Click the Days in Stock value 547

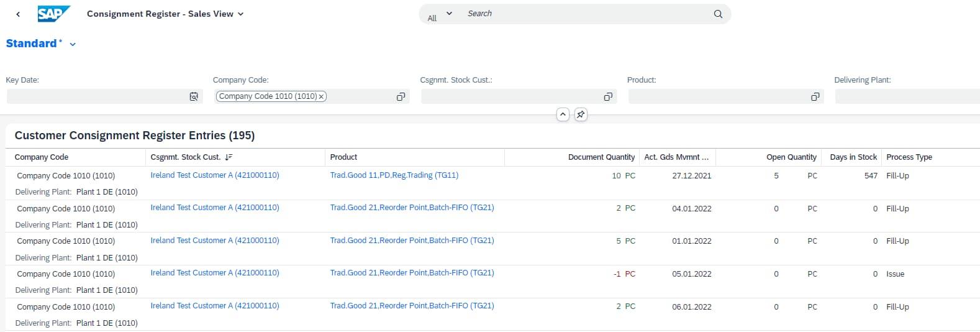[871, 176]
